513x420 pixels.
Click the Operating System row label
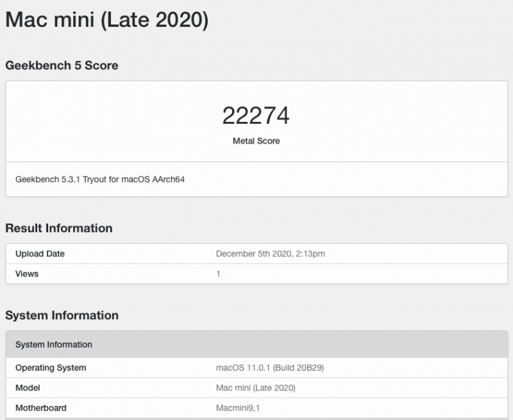tap(51, 367)
